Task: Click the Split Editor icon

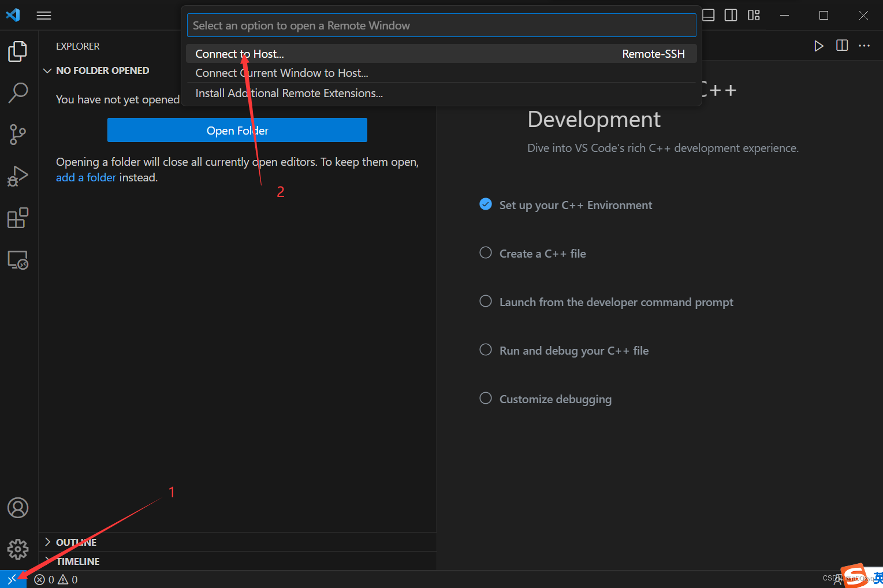Action: (x=842, y=46)
